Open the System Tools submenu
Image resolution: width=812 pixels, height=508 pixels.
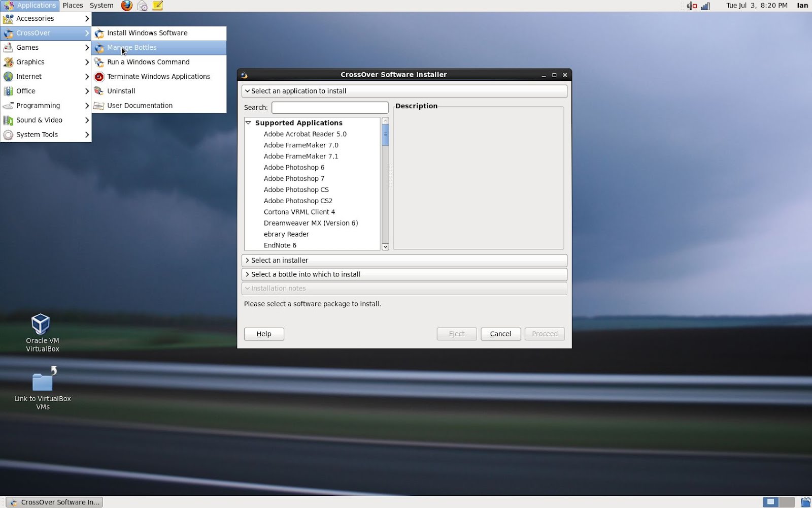pos(46,135)
